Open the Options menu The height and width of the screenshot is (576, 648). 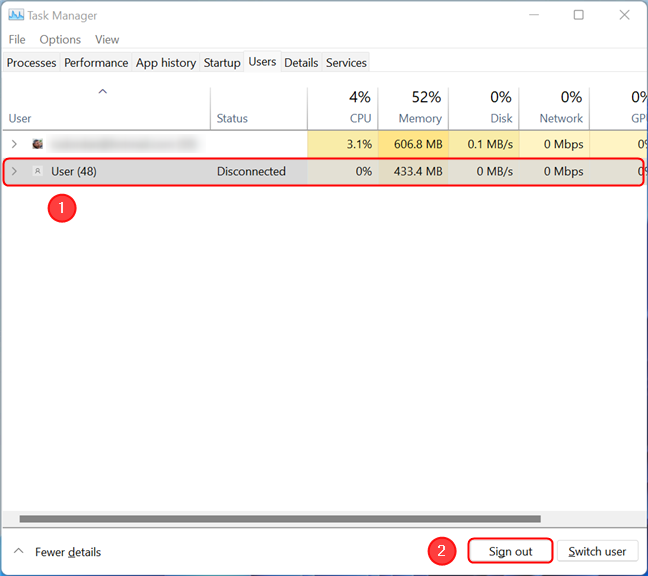click(60, 40)
